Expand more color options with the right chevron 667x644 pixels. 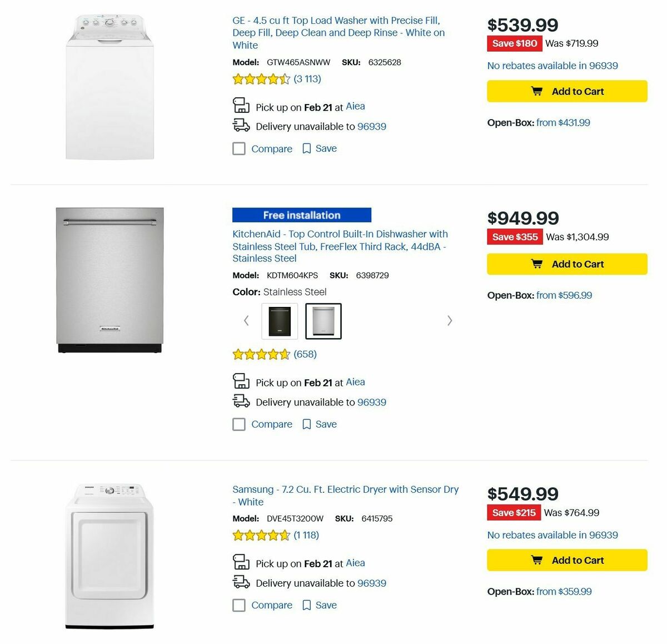tap(449, 320)
